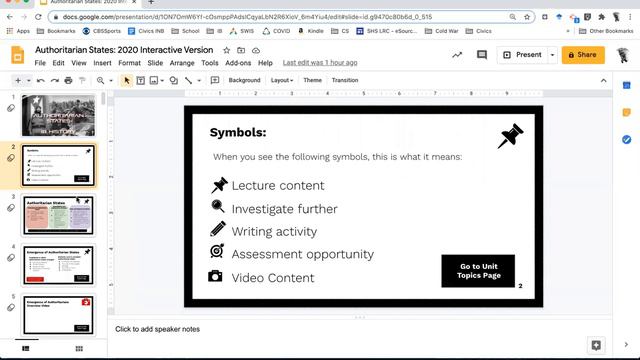Open the Keep notes side panel icon
Viewport: 640px width, 360px height.
(x=627, y=112)
